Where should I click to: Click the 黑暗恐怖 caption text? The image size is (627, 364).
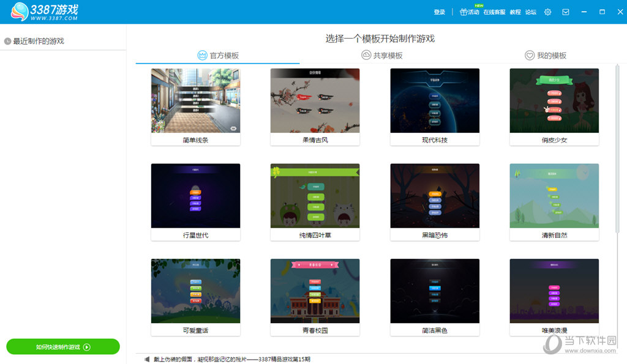click(435, 236)
